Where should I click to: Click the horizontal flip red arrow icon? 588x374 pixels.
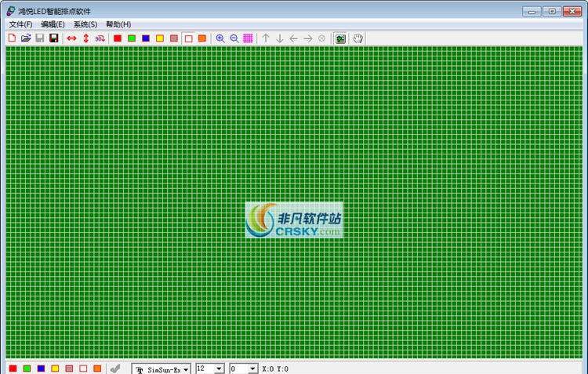click(x=71, y=38)
